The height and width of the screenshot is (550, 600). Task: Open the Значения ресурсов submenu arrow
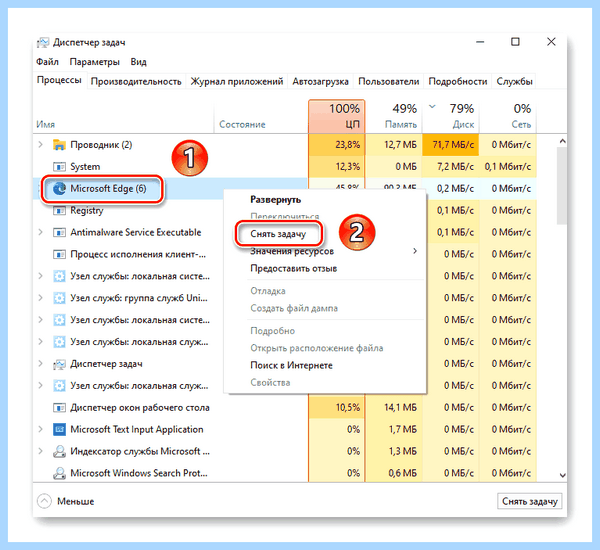pyautogui.click(x=415, y=251)
